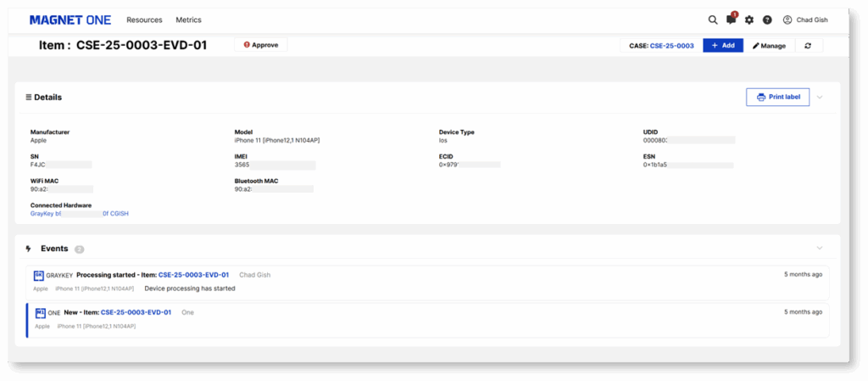Open the settings gear icon

[x=749, y=20]
